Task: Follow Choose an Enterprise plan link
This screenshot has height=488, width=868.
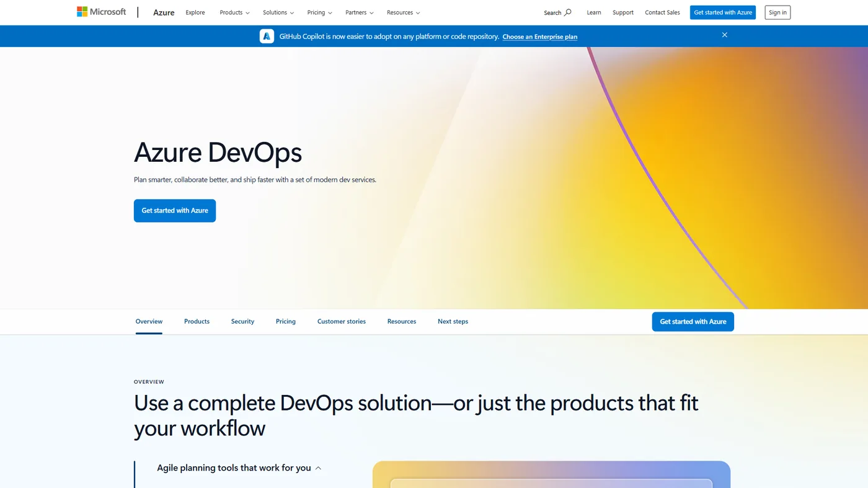Action: pos(540,37)
